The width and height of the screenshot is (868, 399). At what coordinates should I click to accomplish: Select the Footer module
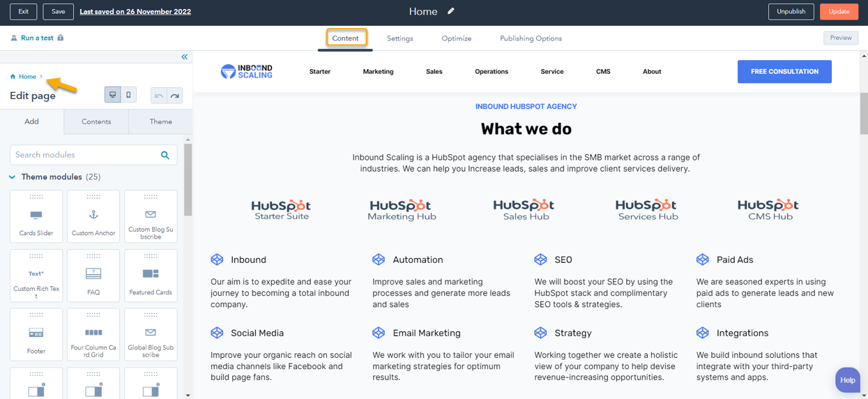[36, 335]
